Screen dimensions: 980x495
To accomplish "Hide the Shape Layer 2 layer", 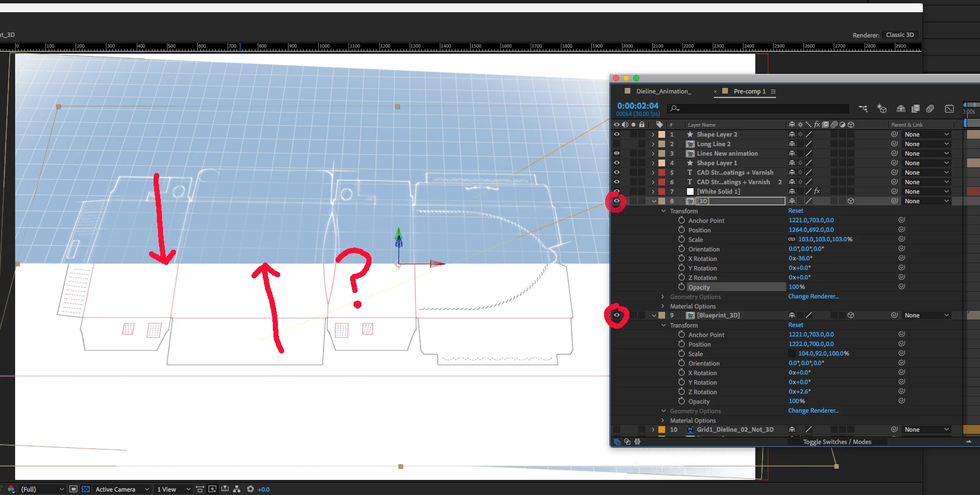I will 616,134.
